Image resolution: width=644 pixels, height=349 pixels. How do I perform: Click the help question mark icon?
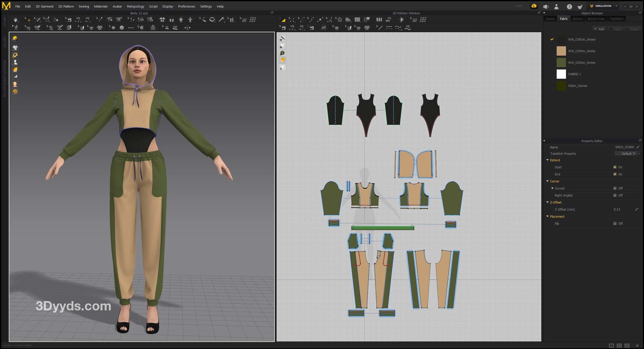pyautogui.click(x=569, y=6)
